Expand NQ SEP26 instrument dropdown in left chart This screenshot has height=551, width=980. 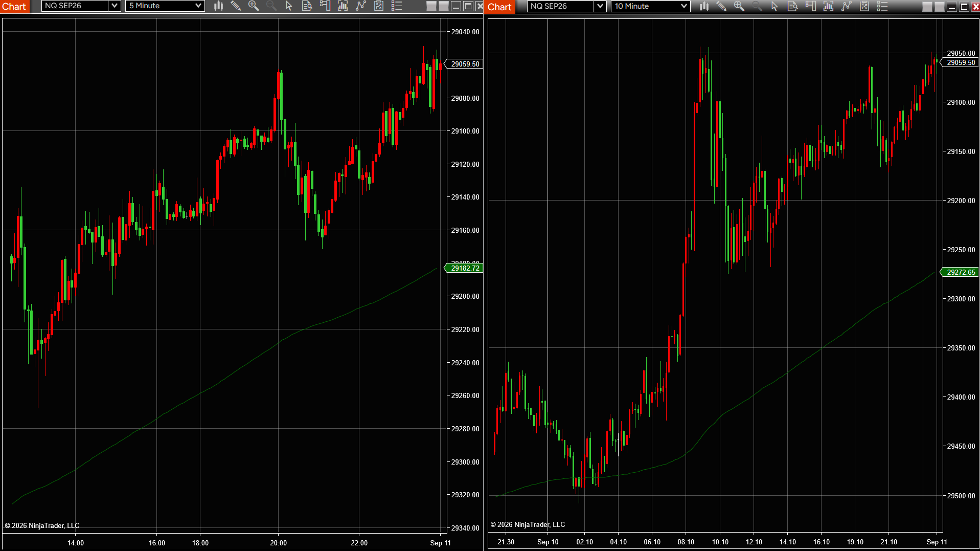click(x=115, y=6)
